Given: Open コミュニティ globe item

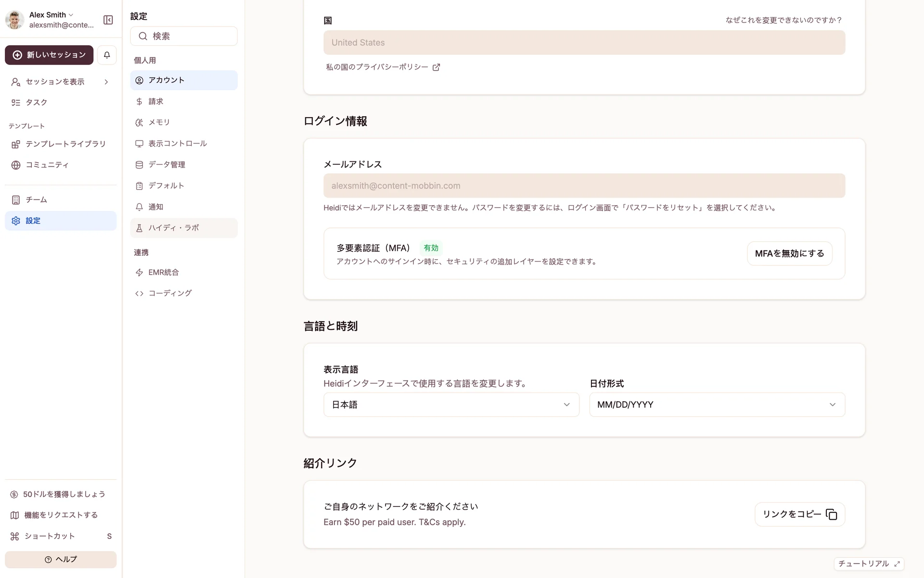Looking at the screenshot, I should pyautogui.click(x=47, y=165).
